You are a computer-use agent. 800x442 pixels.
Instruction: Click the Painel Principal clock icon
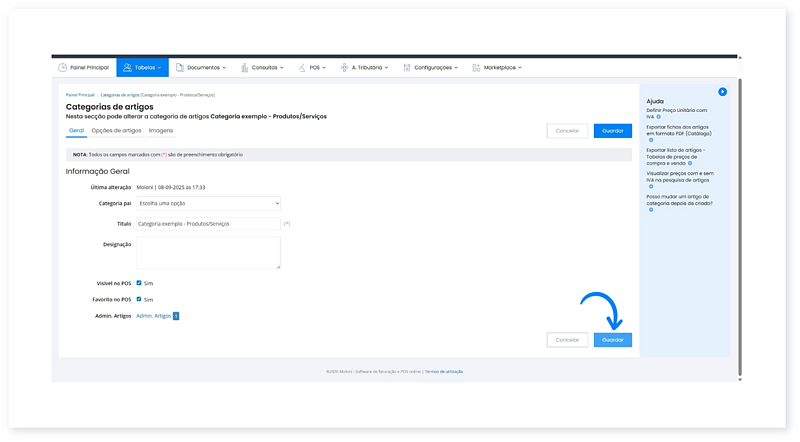(63, 68)
